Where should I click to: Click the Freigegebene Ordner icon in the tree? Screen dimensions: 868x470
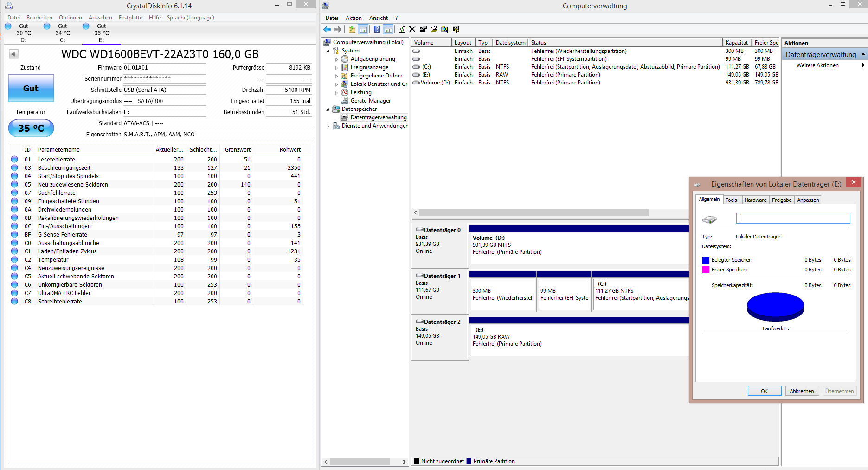[345, 76]
